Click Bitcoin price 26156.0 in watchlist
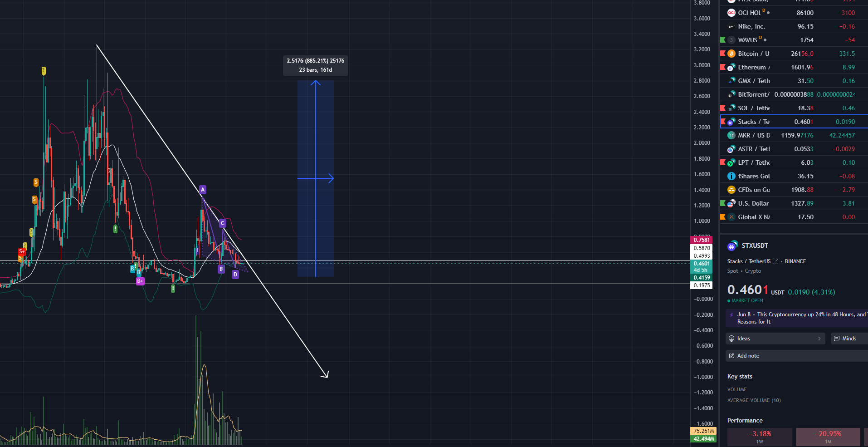The image size is (868, 447). [802, 54]
